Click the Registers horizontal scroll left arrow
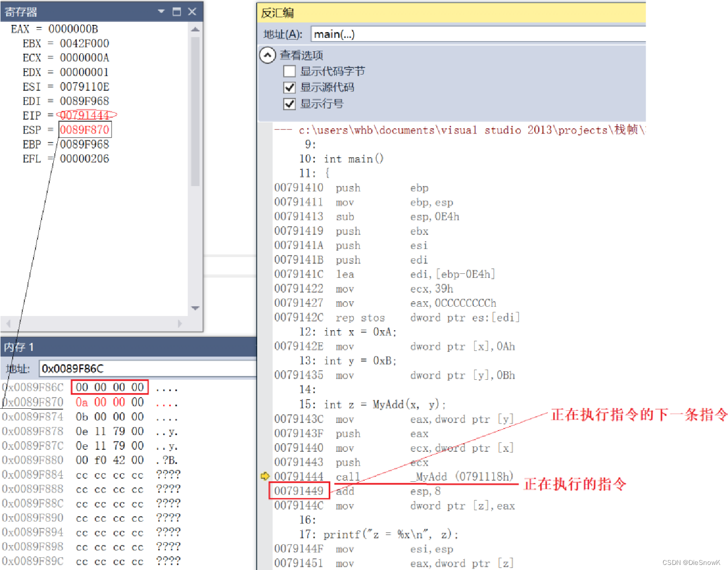Screen dimensions: 728x570 click(8, 323)
